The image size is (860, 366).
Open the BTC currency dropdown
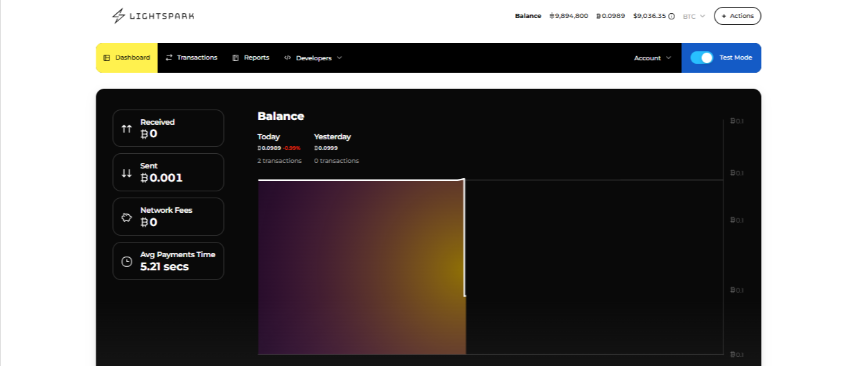[x=694, y=16]
